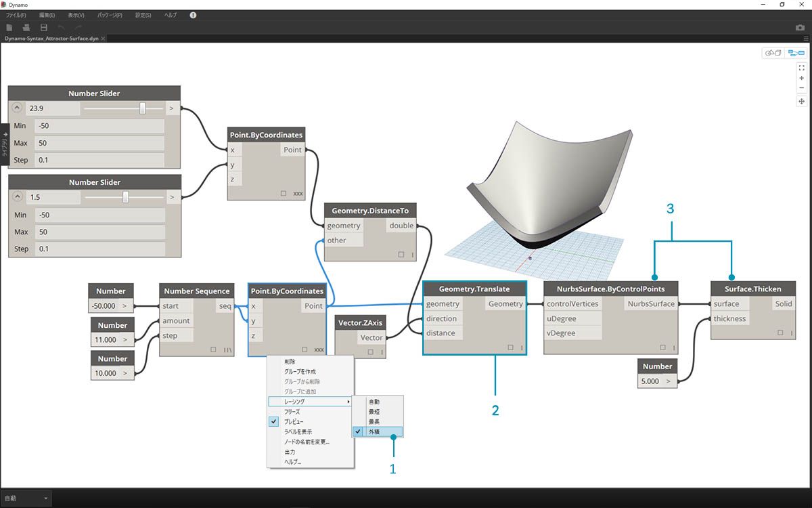Click the pan mode arrows icon
This screenshot has width=812, height=508.
click(801, 101)
